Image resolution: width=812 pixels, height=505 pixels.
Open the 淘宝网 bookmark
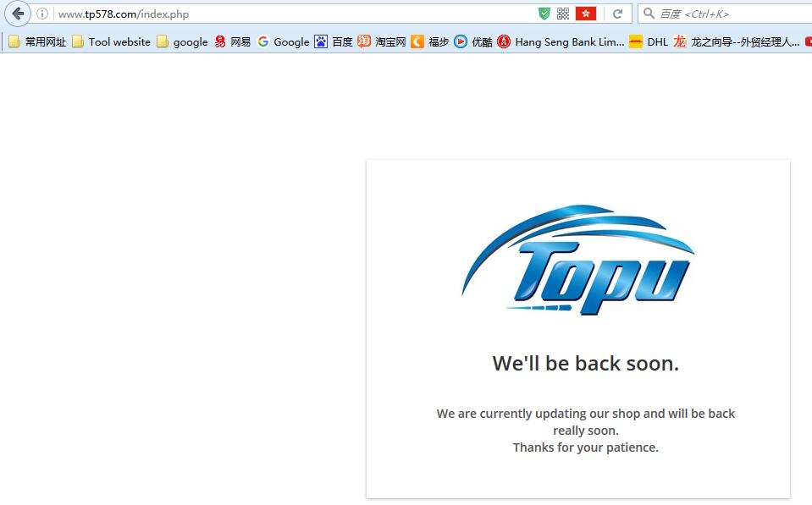(x=382, y=42)
